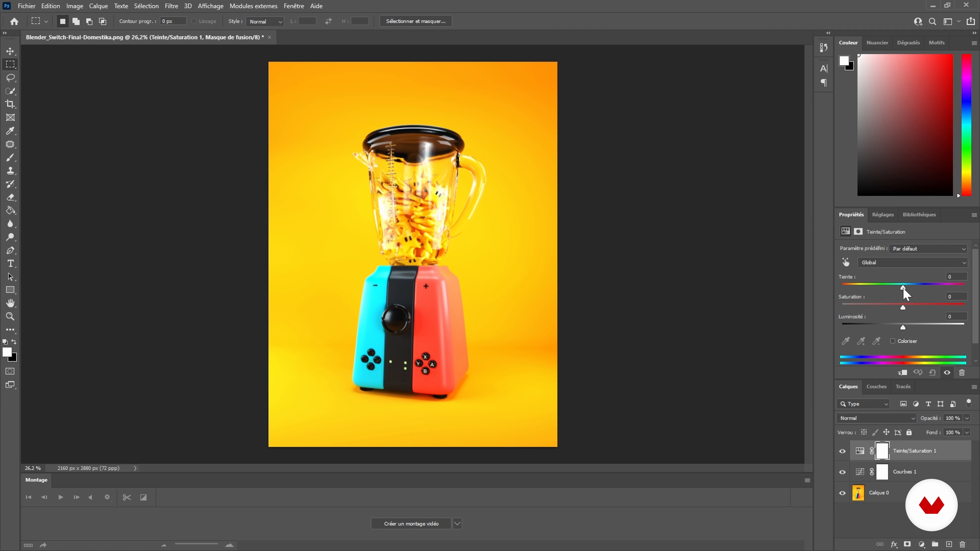Click the Home icon in options bar
Screen dimensions: 980x551
click(x=14, y=21)
